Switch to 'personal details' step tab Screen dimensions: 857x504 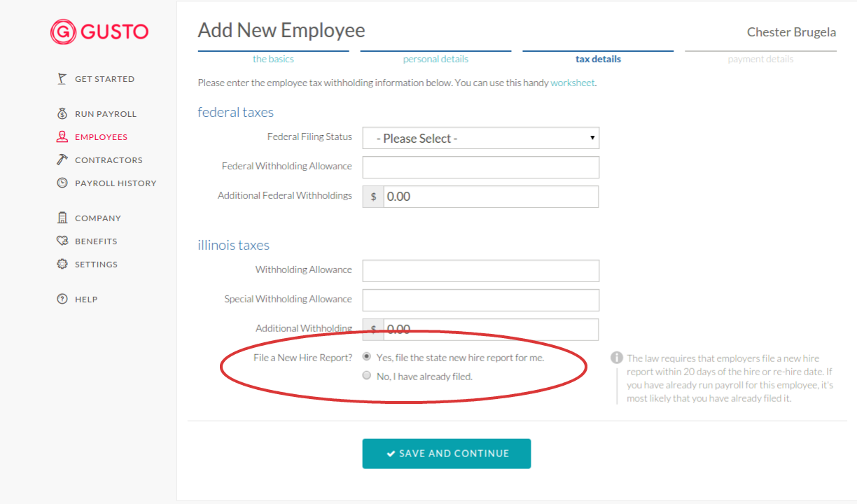(436, 59)
